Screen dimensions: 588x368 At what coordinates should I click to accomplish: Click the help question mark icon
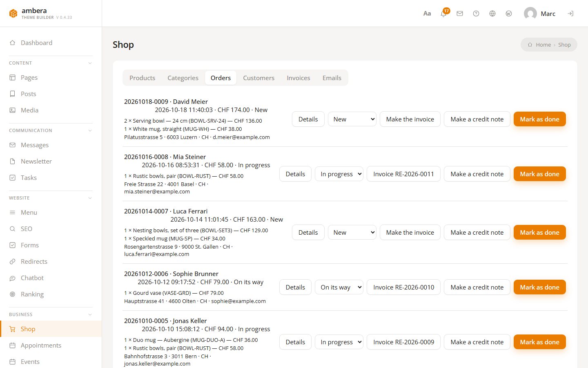(x=476, y=13)
